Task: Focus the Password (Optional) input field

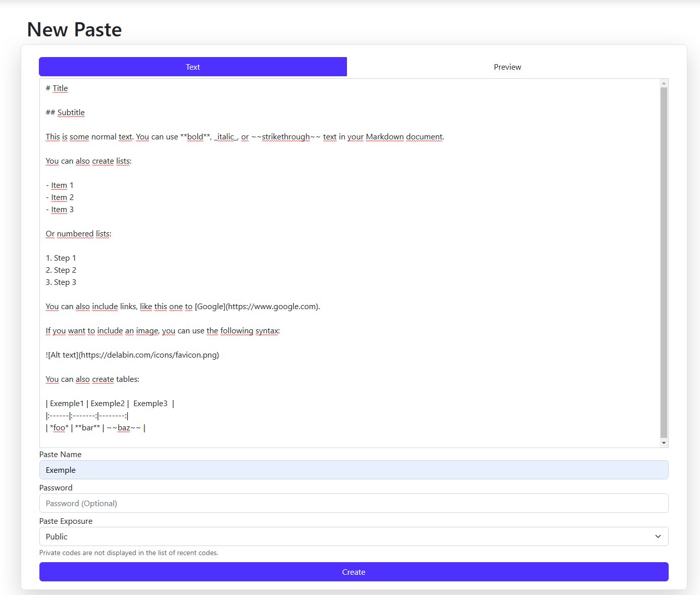Action: click(354, 503)
